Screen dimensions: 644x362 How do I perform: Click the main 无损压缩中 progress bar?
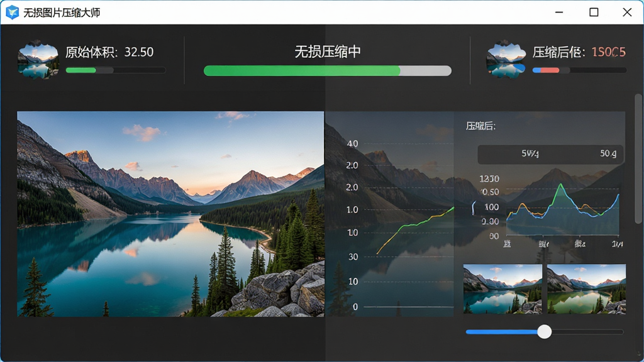[x=327, y=70]
